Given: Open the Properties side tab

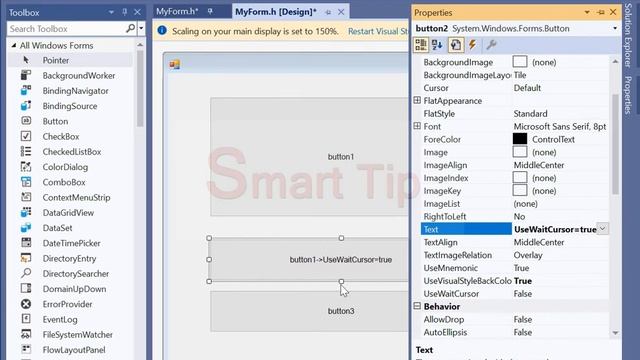Looking at the screenshot, I should [628, 95].
